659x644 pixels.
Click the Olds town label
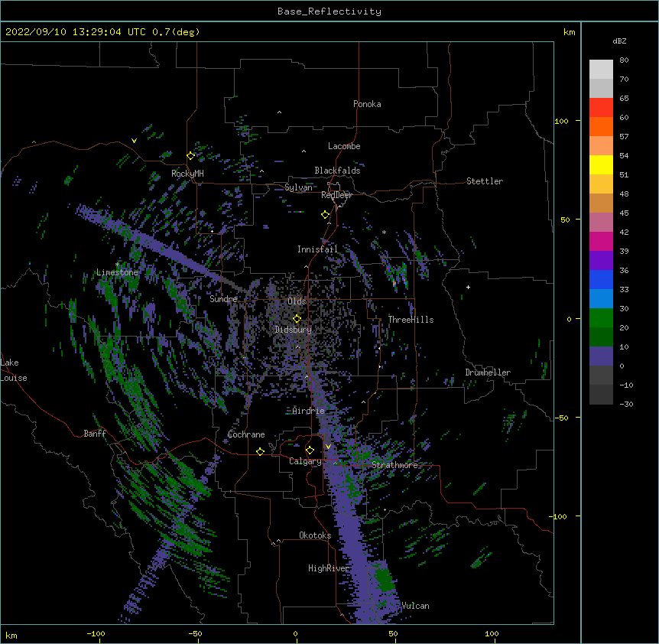(x=297, y=301)
